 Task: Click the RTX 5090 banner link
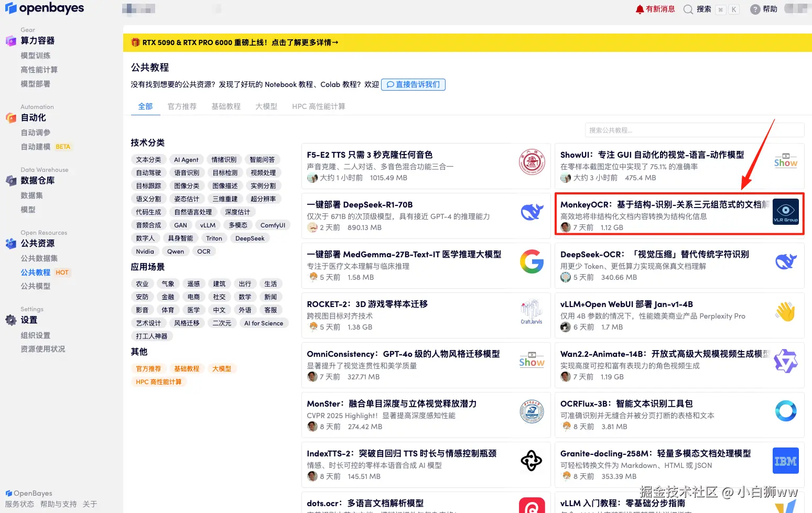[240, 42]
